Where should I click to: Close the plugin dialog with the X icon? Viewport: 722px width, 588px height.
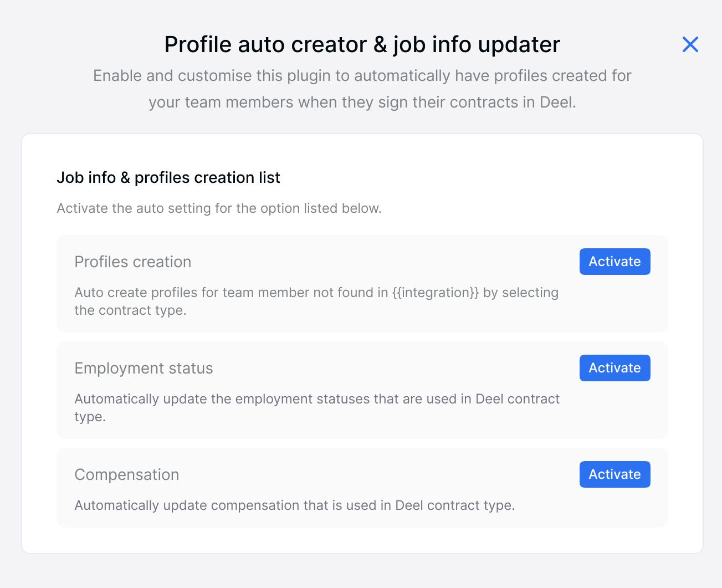[690, 44]
